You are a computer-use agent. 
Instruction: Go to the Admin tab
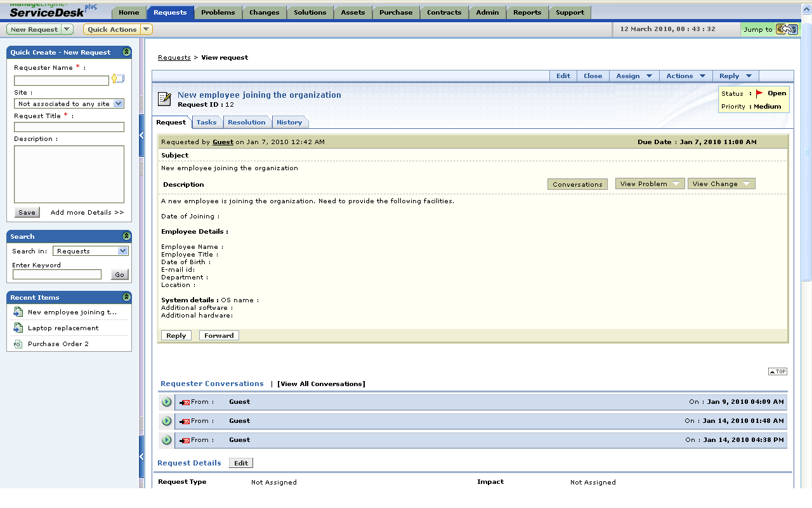(487, 13)
